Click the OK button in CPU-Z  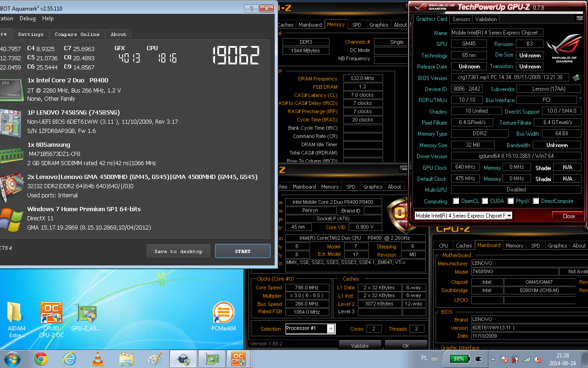click(x=406, y=345)
